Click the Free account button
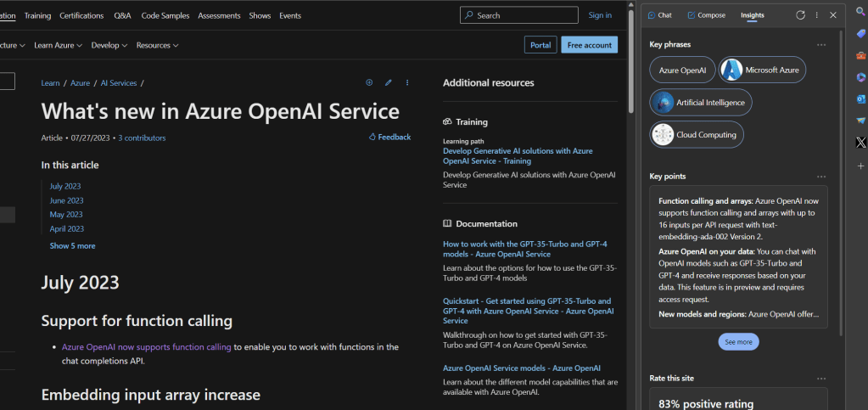 [x=589, y=45]
